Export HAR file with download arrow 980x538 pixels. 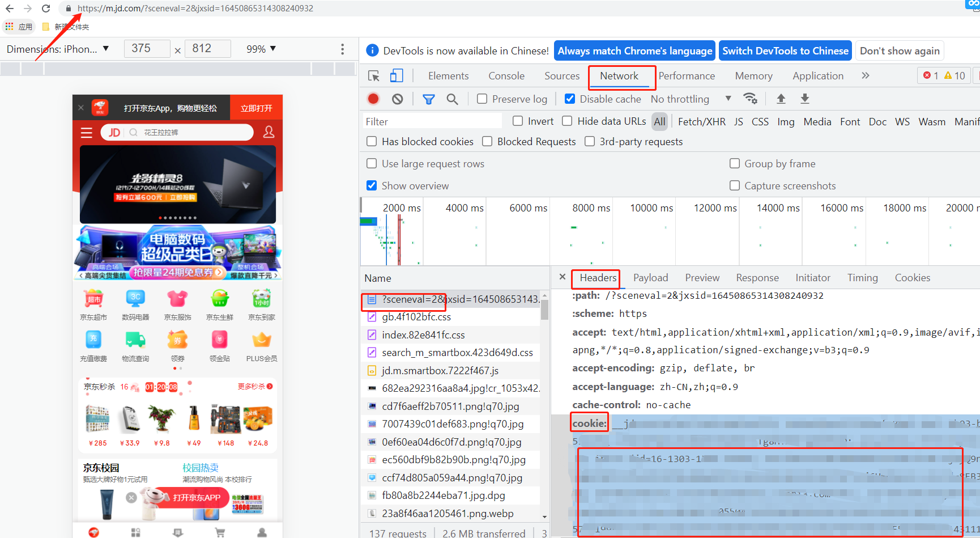pos(805,99)
